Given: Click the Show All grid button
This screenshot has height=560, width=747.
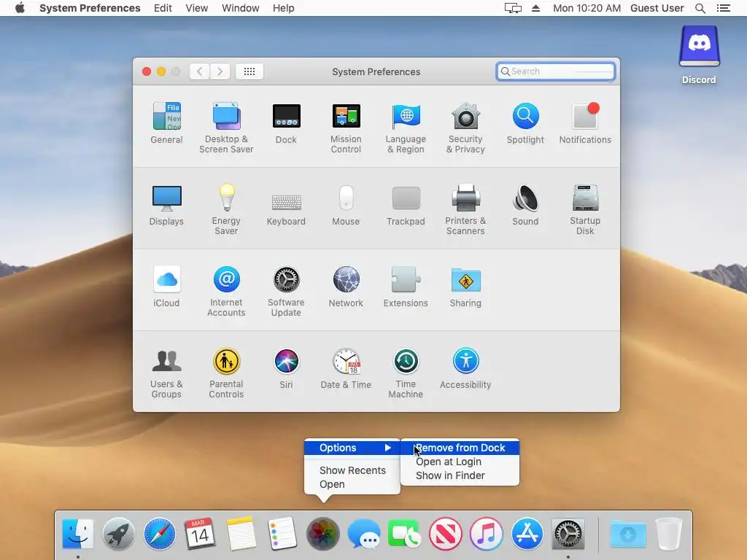Looking at the screenshot, I should (249, 71).
